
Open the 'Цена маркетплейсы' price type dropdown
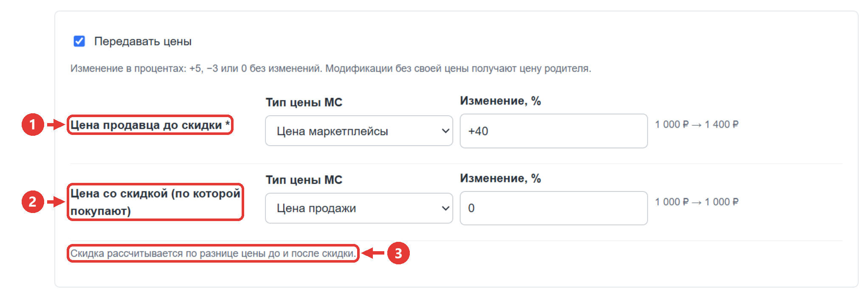(x=359, y=131)
